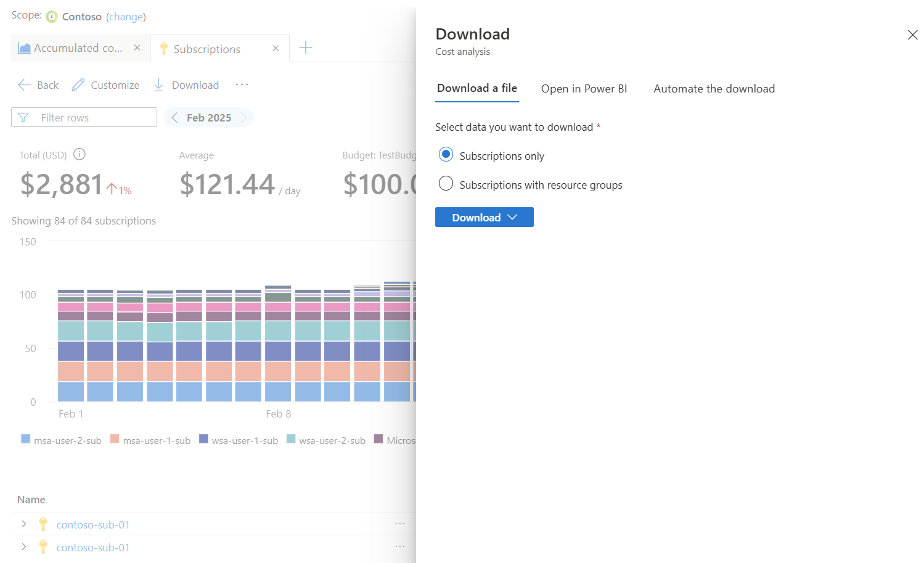Open the first contoso-sub-01 subscription link
The image size is (924, 563).
93,525
